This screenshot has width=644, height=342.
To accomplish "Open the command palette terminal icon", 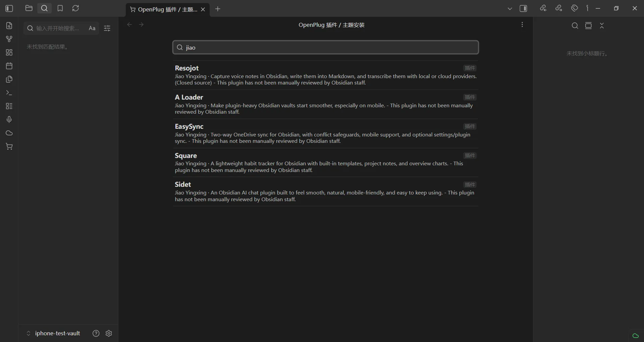I will (x=9, y=93).
